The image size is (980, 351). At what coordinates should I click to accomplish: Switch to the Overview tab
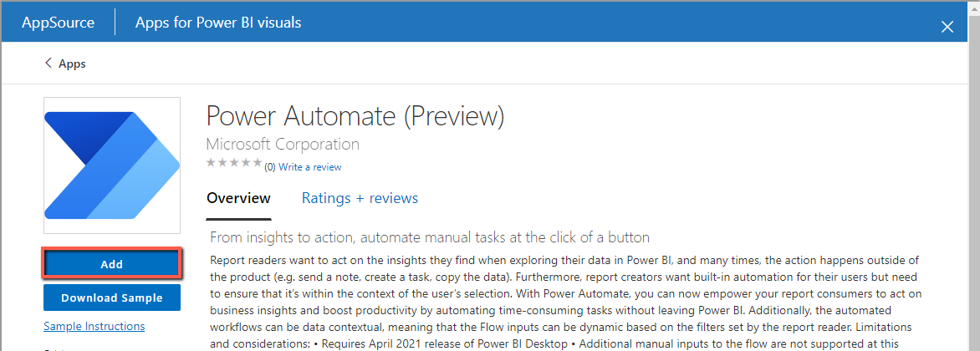[x=239, y=199]
